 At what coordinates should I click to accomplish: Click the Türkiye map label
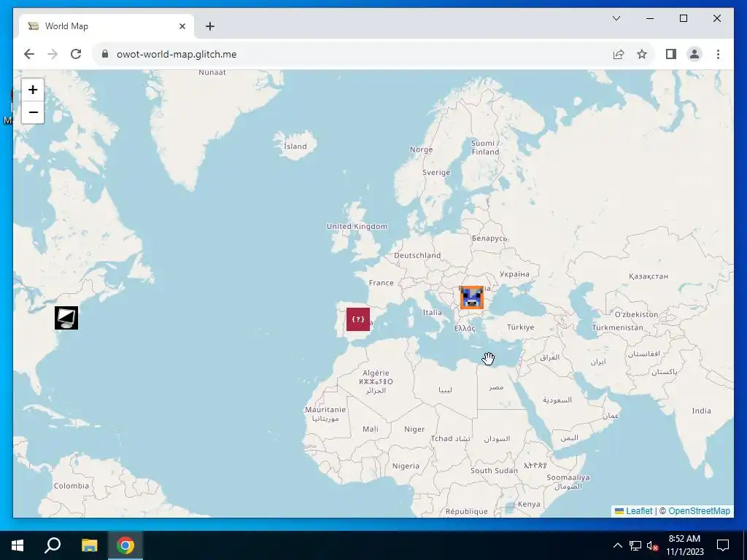(520, 327)
